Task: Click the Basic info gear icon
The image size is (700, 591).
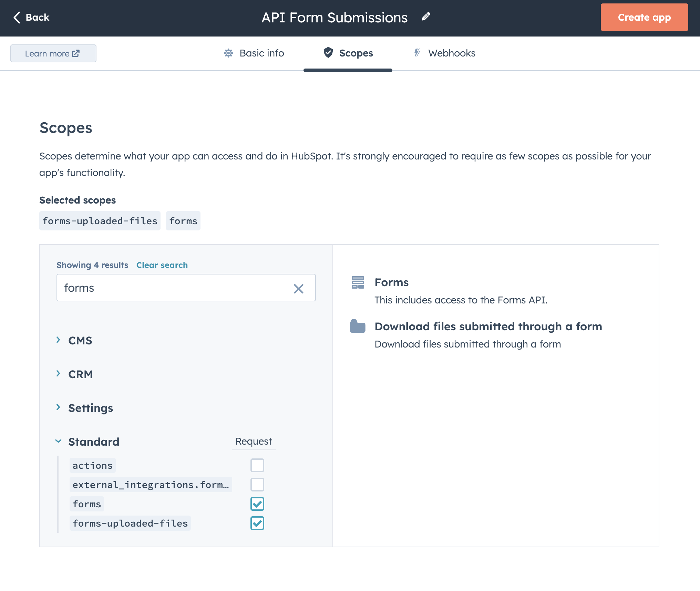Action: tap(229, 53)
